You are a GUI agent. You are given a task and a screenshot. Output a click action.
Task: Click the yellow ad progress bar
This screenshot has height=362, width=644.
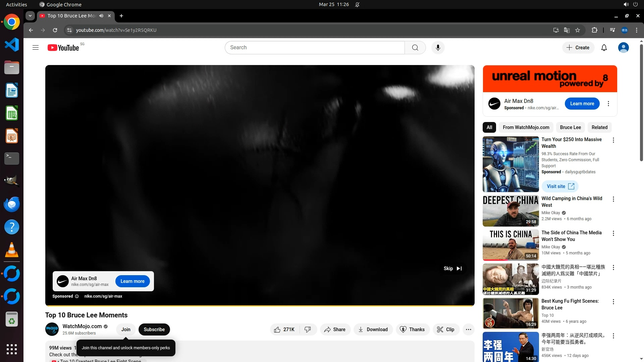[260, 305]
